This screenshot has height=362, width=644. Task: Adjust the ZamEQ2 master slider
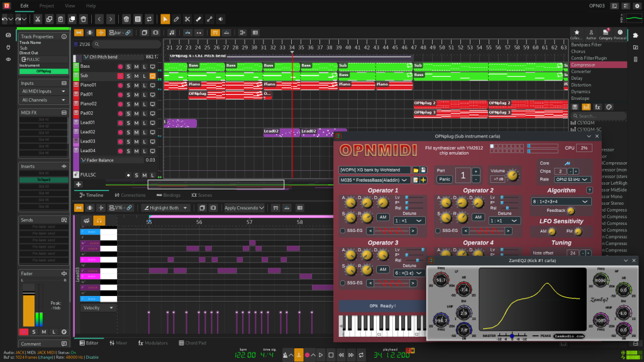[511, 336]
